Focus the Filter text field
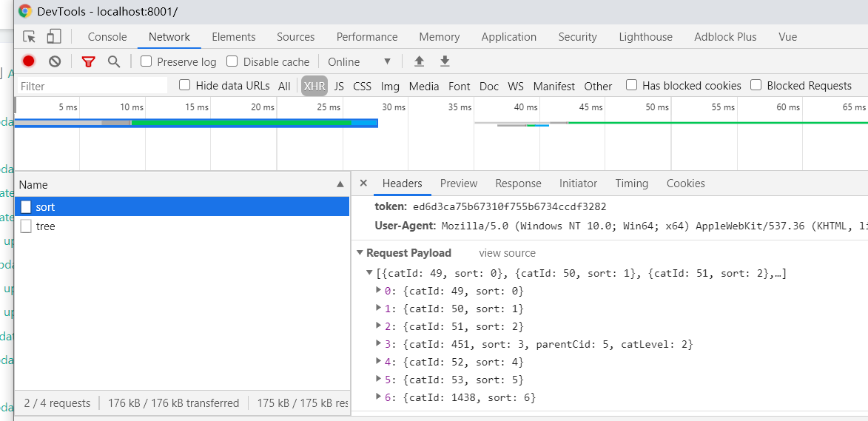The image size is (868, 421). coord(92,86)
